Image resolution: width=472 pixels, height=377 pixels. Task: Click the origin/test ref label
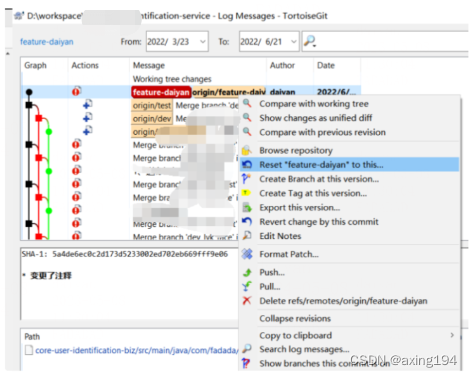point(152,105)
